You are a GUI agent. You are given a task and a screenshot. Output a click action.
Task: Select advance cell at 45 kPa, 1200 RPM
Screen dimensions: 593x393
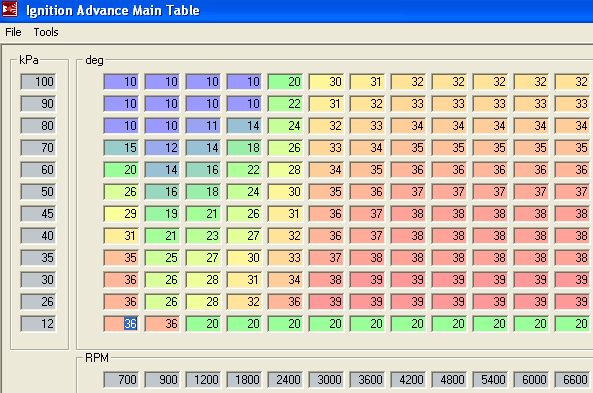[x=203, y=214]
